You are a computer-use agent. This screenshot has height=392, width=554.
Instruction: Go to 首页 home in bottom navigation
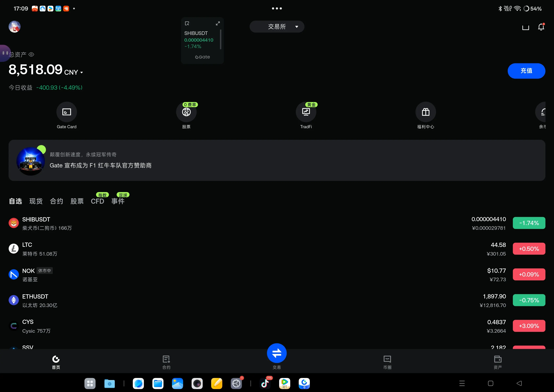[x=56, y=362]
